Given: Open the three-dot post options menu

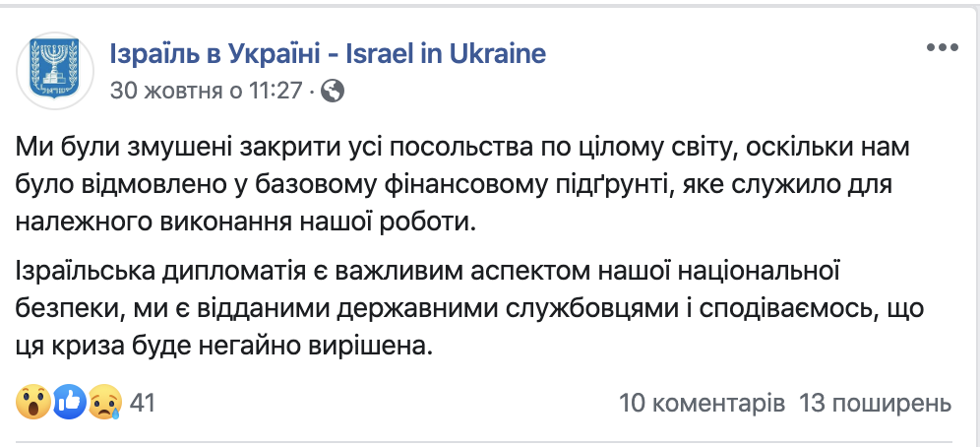Looking at the screenshot, I should pos(942,47).
